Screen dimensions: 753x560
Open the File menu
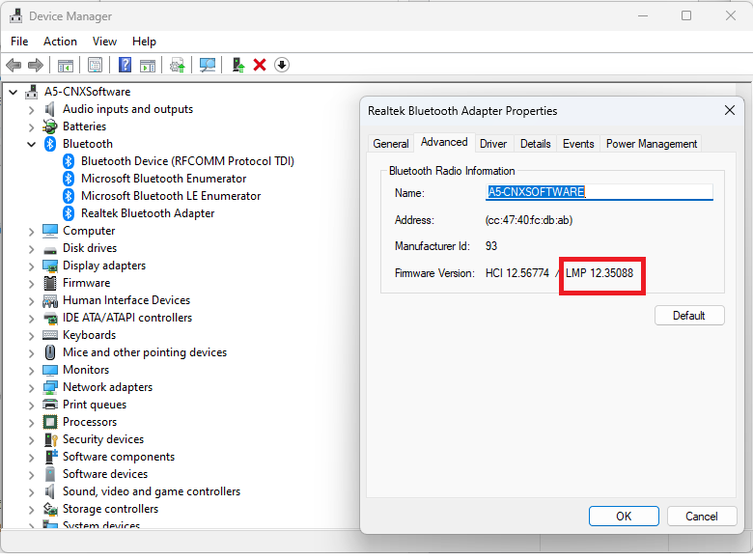19,42
